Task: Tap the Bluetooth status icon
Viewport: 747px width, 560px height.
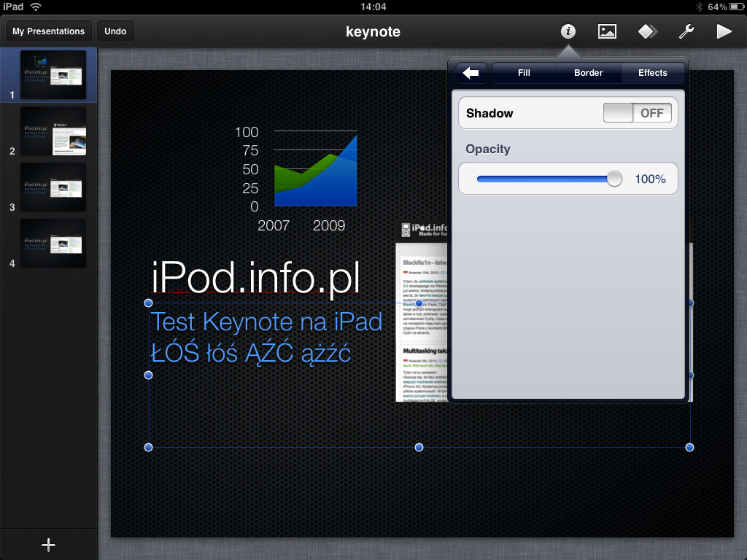Action: tap(700, 7)
